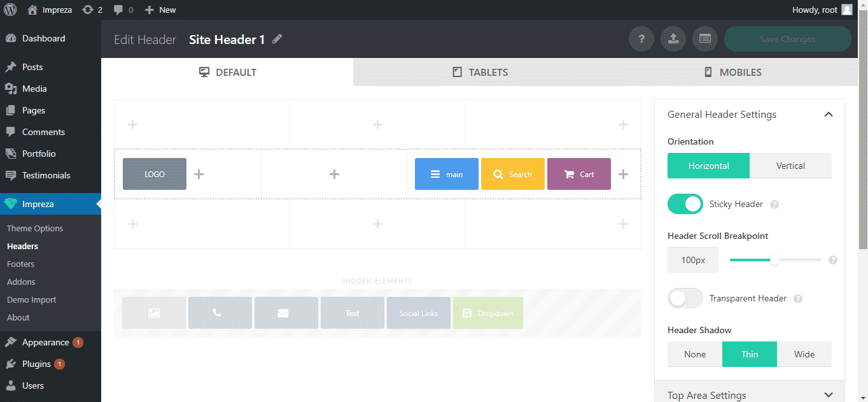Open the Media library menu

(x=50, y=89)
